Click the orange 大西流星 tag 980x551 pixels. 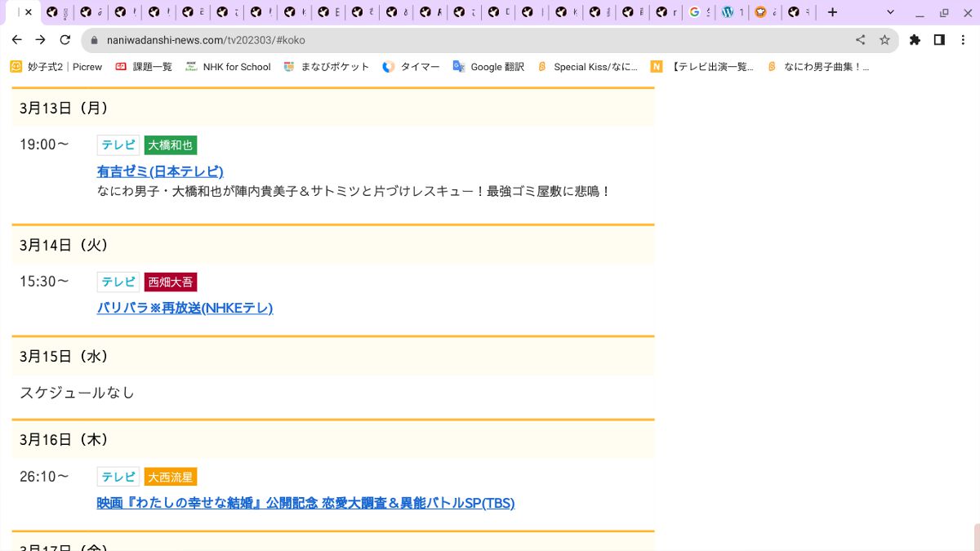click(x=171, y=477)
